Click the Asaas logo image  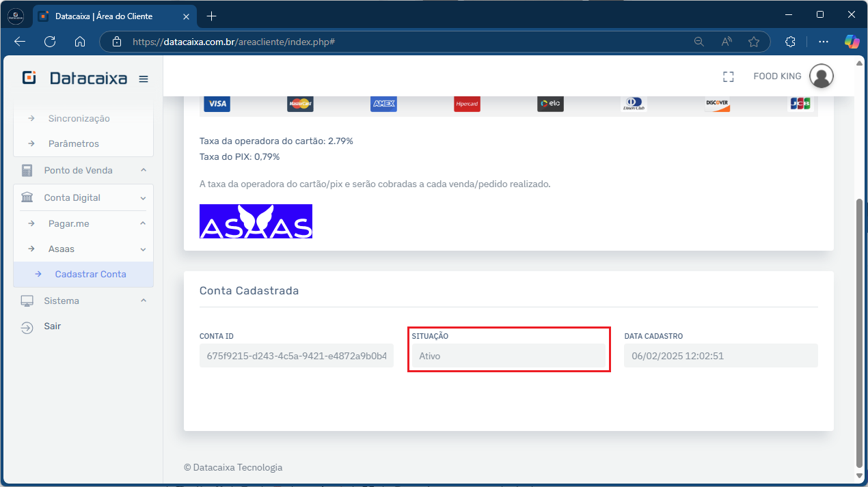[256, 221]
